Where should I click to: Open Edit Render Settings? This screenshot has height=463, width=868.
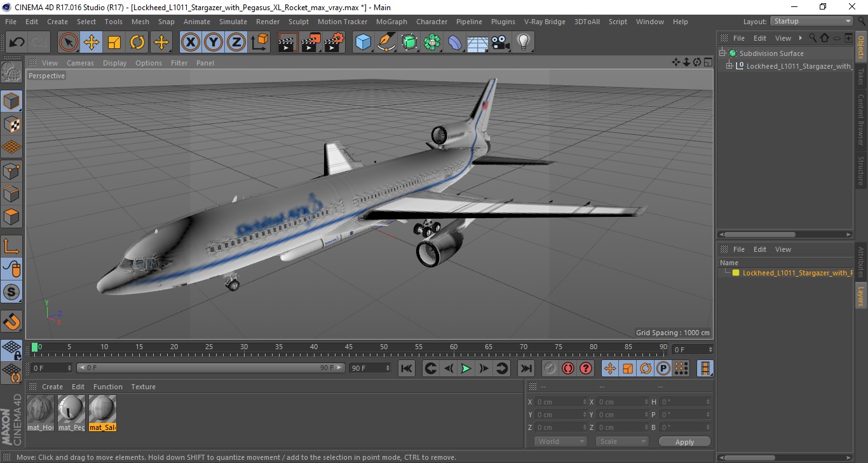334,43
